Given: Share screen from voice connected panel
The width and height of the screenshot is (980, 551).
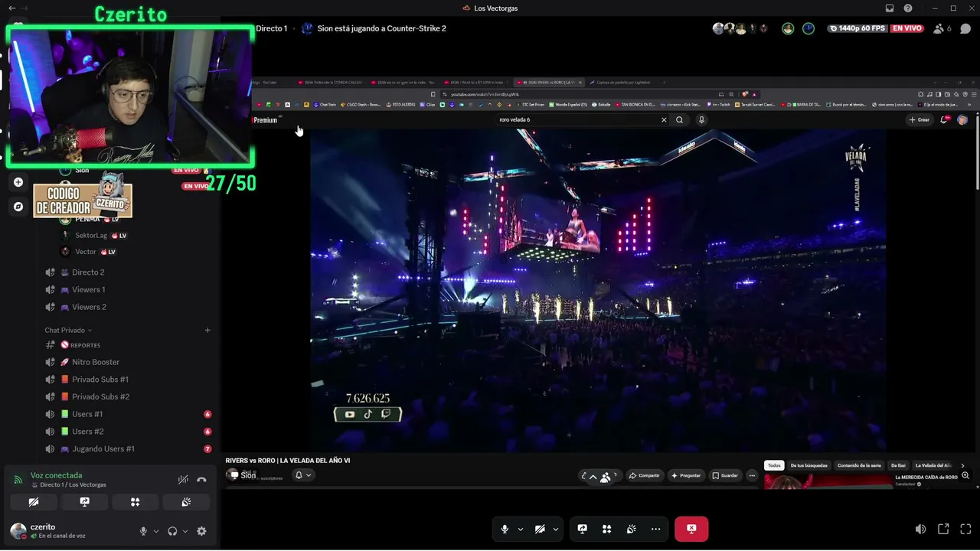Looking at the screenshot, I should pos(84,502).
